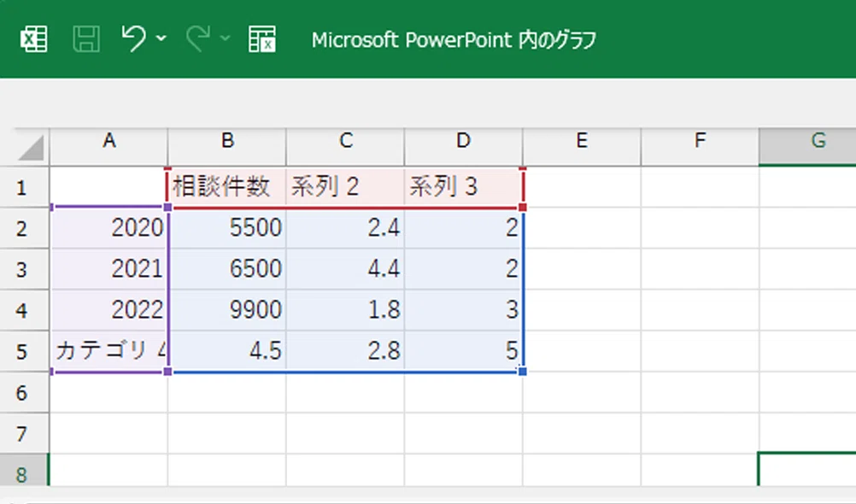Viewport: 856px width, 504px height.
Task: Click cell containing 相談件数
Action: pos(227,187)
